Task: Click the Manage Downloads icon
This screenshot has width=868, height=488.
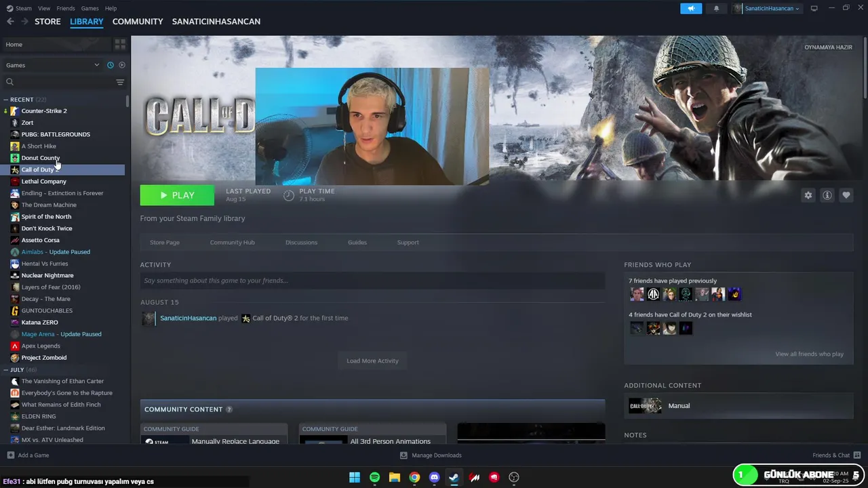Action: click(x=403, y=455)
